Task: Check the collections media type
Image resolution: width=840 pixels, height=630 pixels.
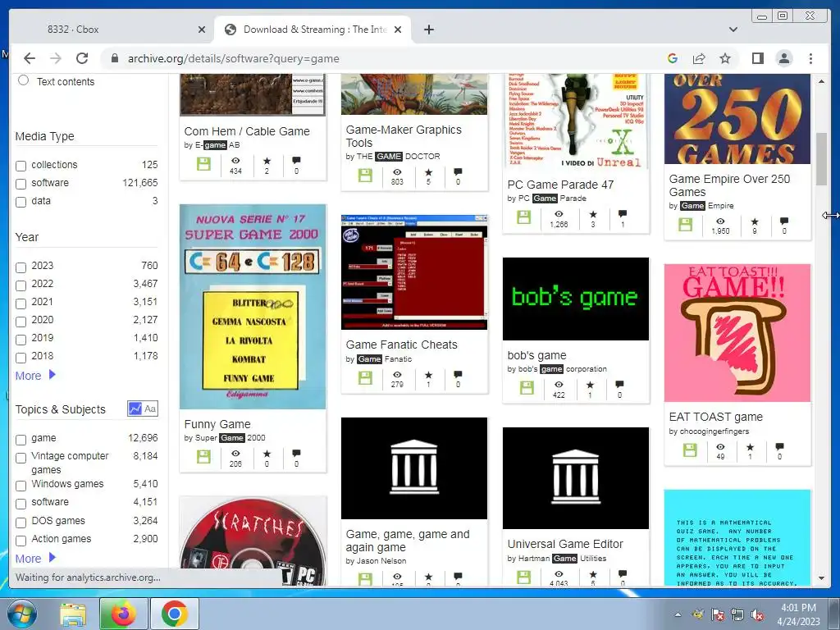Action: 21,166
